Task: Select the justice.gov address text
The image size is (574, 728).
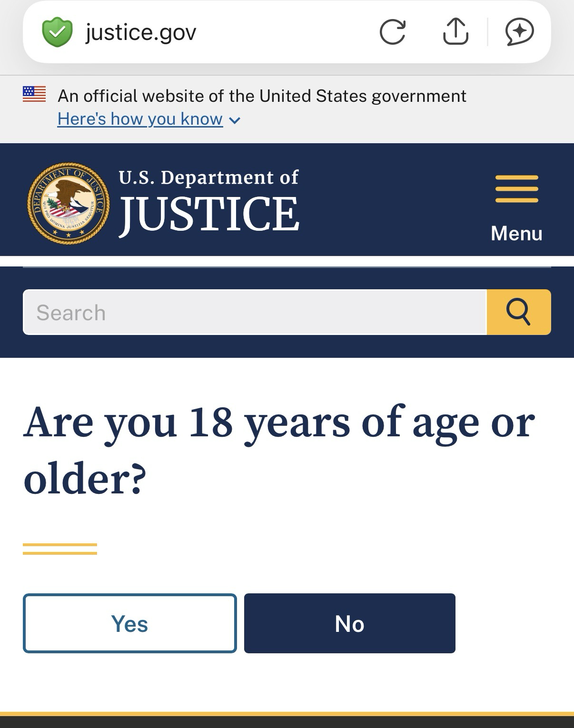Action: [141, 32]
